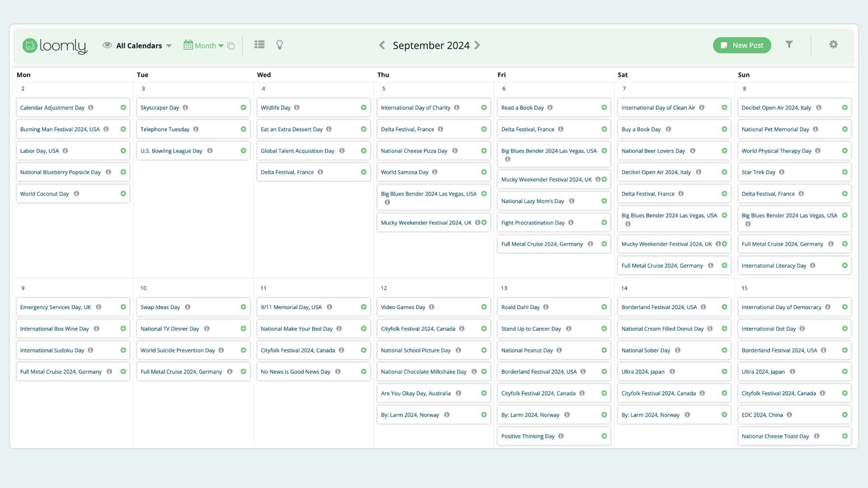The image size is (868, 488).
Task: Open the settings gear icon
Action: click(833, 44)
